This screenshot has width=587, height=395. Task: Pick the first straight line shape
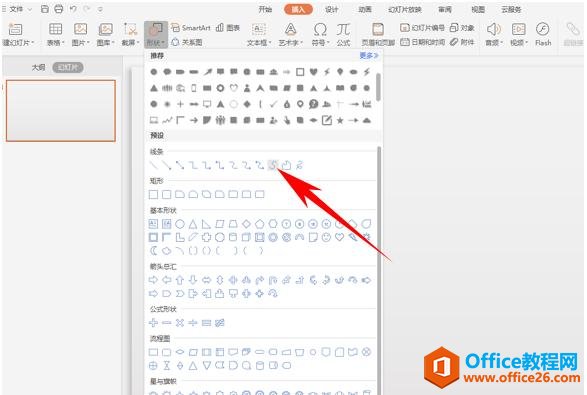(153, 165)
